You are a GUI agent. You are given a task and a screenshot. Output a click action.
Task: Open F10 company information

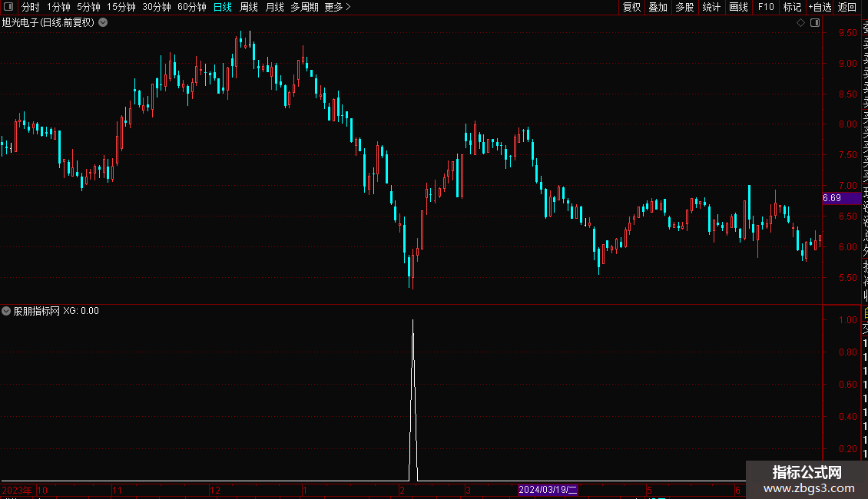click(x=766, y=7)
